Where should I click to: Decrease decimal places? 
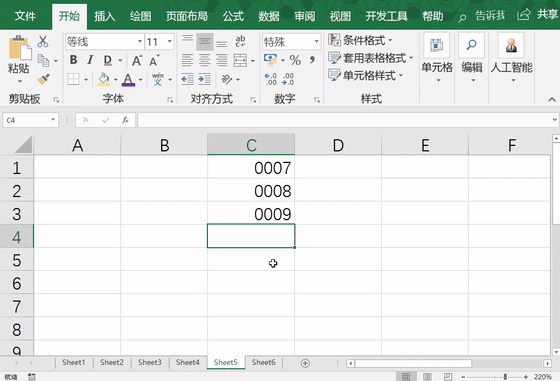[288, 79]
